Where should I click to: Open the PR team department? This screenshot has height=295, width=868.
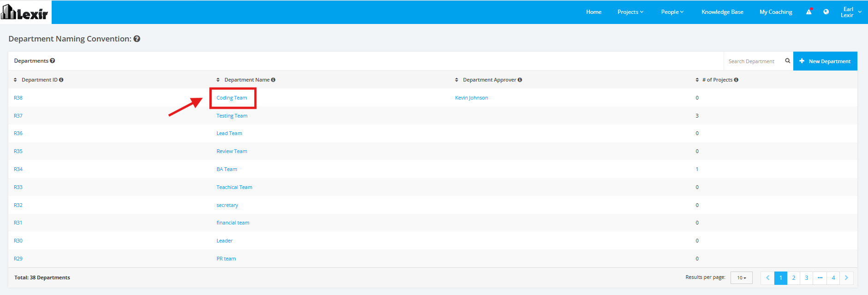coord(226,259)
